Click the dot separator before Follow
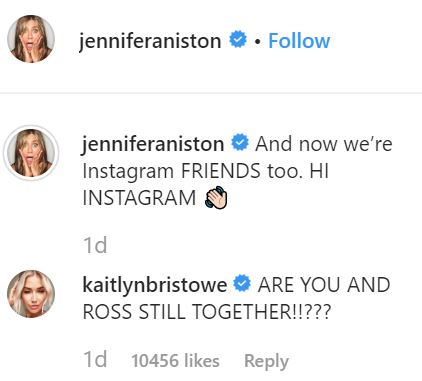Viewport: 422px width, 381px height. (x=257, y=42)
